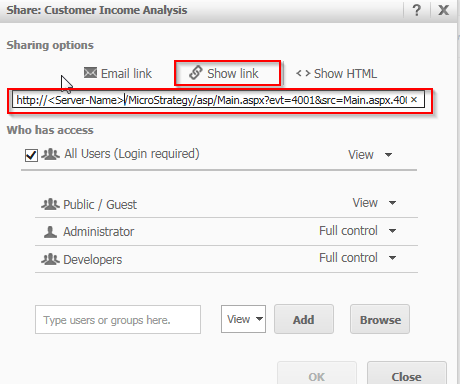Clear the link field using X icon
The width and height of the screenshot is (460, 384).
(x=414, y=100)
